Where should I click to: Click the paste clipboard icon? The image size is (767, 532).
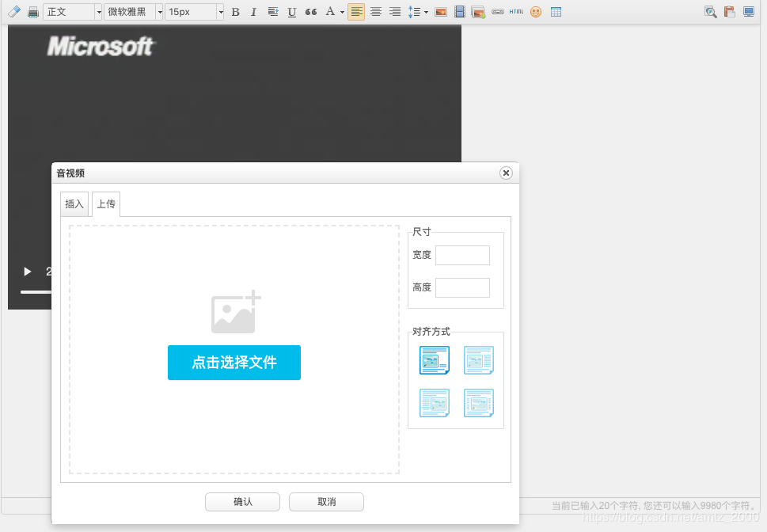[729, 12]
